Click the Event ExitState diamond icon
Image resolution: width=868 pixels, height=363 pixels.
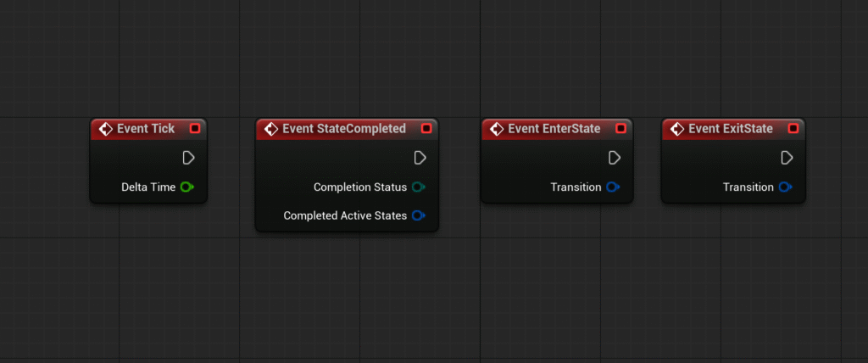677,129
